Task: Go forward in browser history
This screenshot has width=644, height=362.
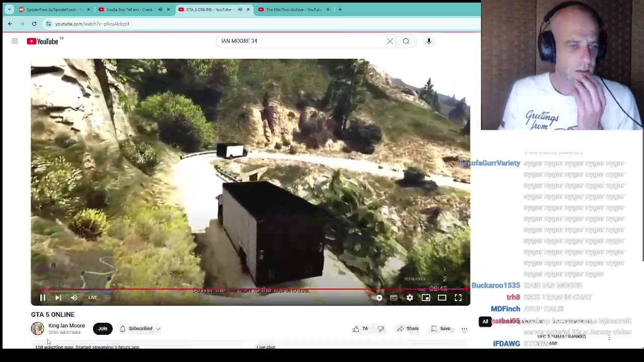Action: click(x=22, y=24)
